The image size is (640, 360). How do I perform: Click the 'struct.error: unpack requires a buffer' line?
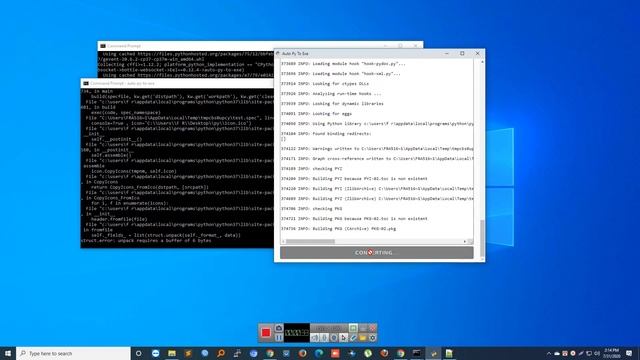pyautogui.click(x=146, y=241)
